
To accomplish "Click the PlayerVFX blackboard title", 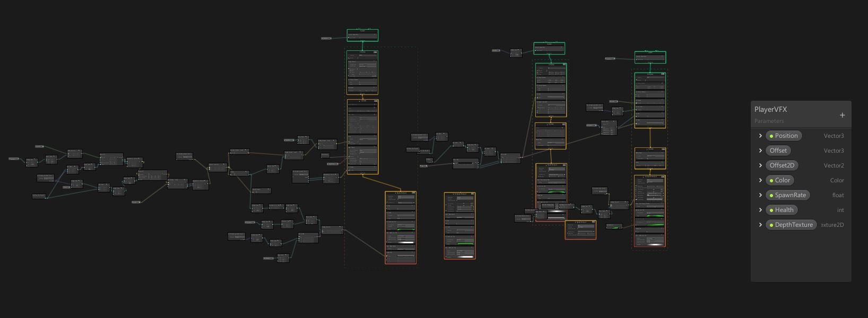I will click(x=770, y=109).
